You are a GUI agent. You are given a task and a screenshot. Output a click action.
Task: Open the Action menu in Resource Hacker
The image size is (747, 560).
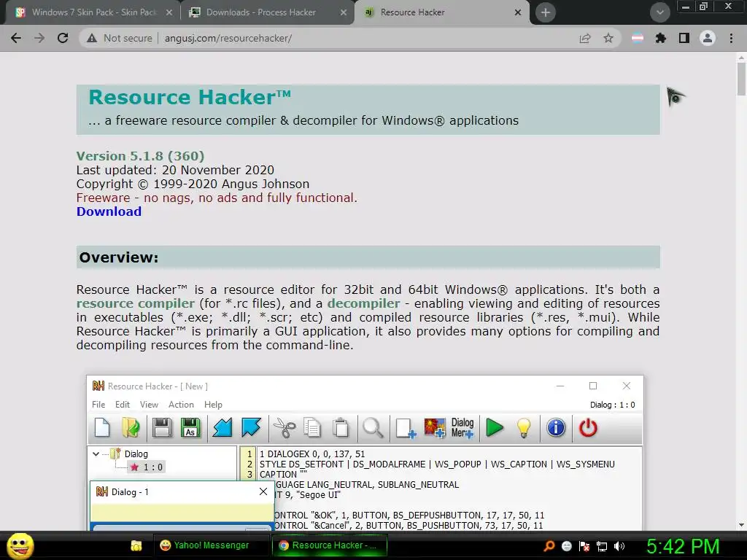[x=181, y=404]
